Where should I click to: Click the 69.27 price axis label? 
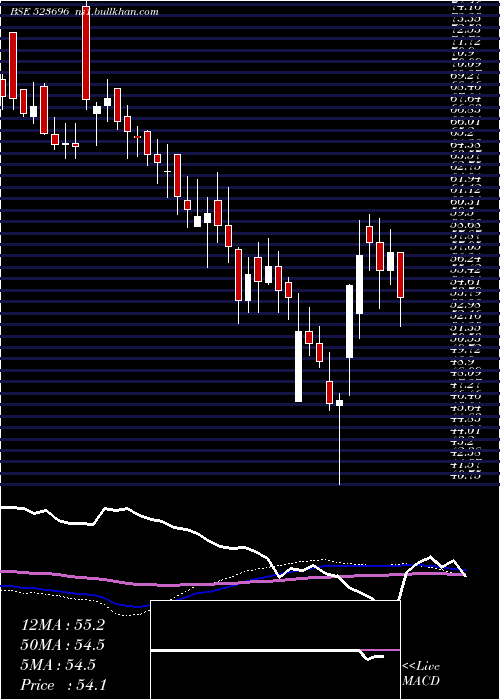pyautogui.click(x=466, y=76)
